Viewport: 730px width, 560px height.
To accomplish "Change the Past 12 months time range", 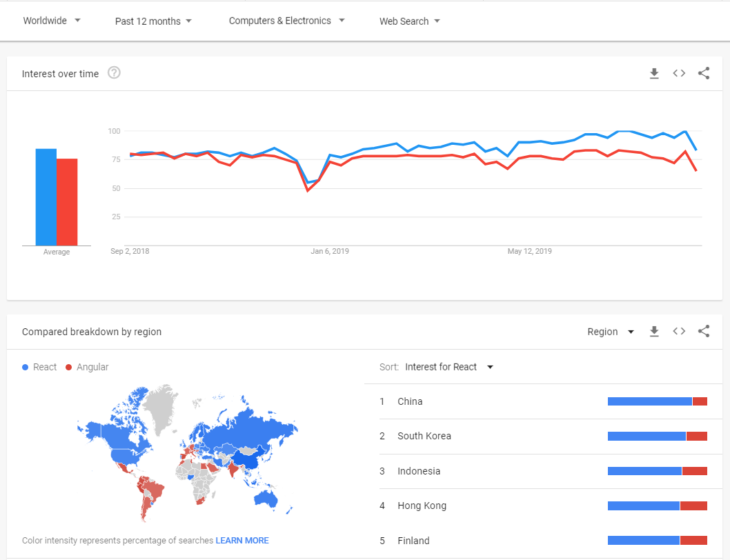I will point(153,21).
